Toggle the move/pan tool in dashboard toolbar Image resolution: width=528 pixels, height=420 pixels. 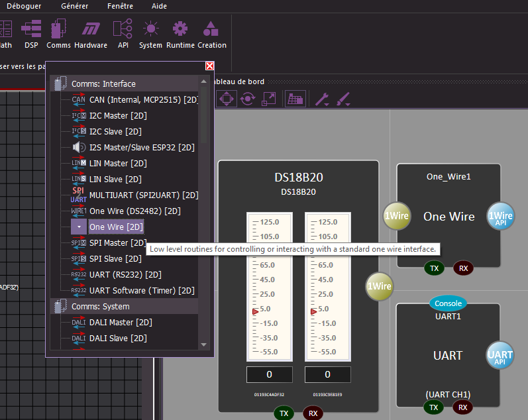(x=226, y=99)
